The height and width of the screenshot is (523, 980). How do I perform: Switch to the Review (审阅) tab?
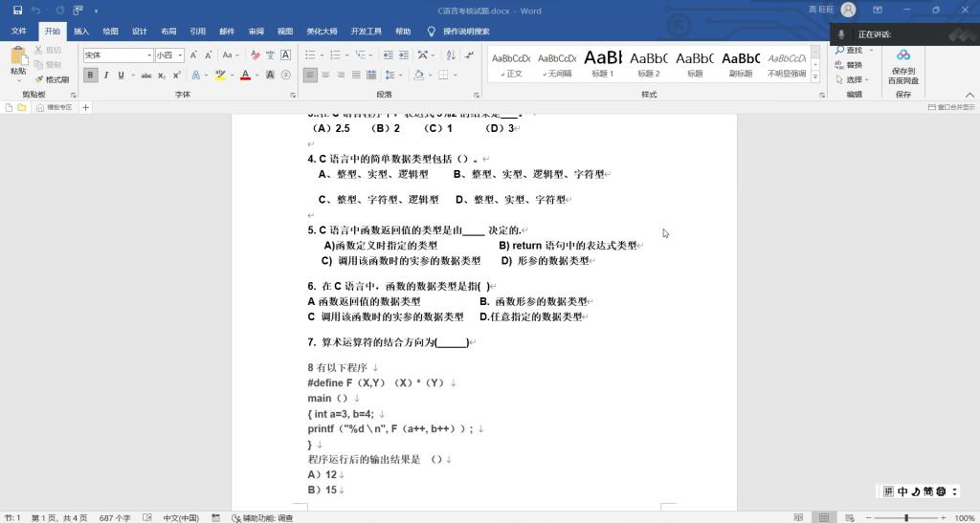coord(256,31)
